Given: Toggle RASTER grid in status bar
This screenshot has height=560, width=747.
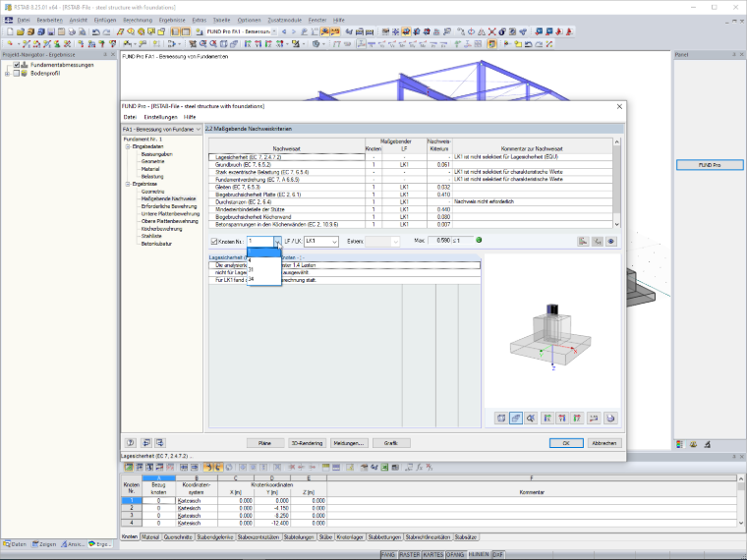Looking at the screenshot, I should 409,555.
